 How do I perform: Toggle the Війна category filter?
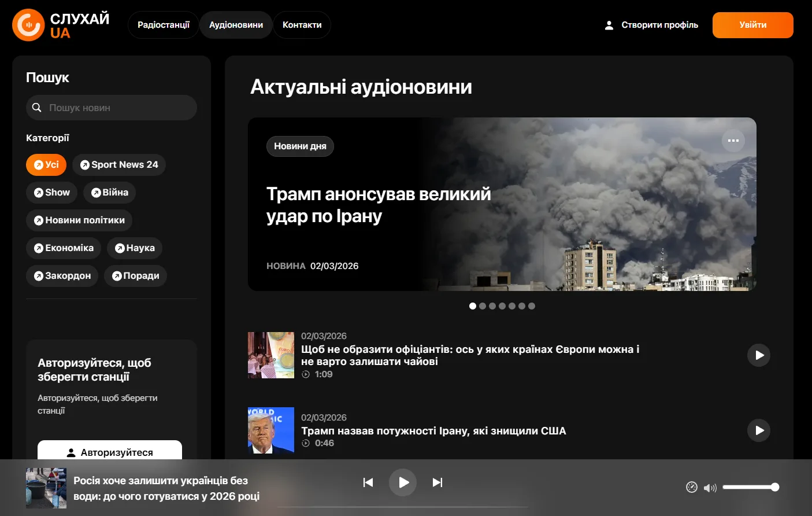tap(109, 193)
